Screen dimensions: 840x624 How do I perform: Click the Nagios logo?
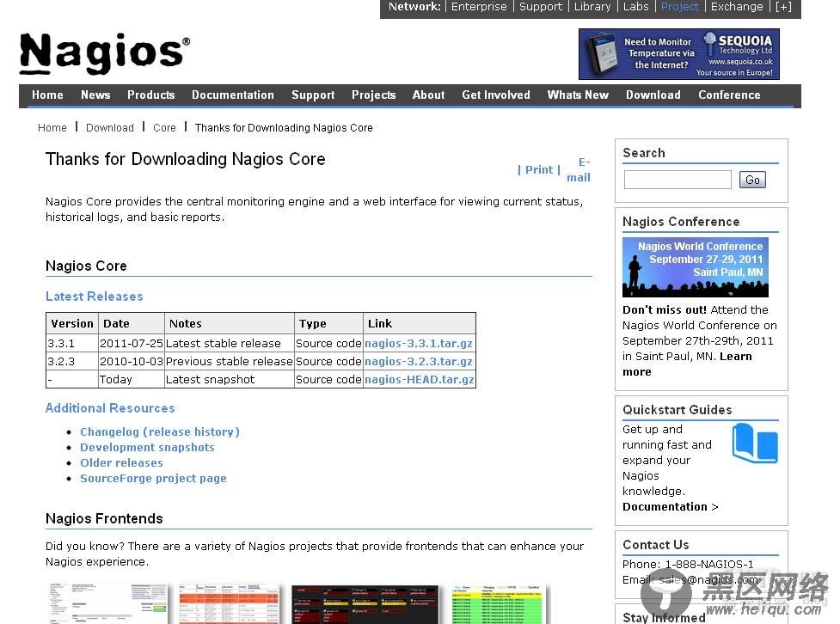coord(105,52)
